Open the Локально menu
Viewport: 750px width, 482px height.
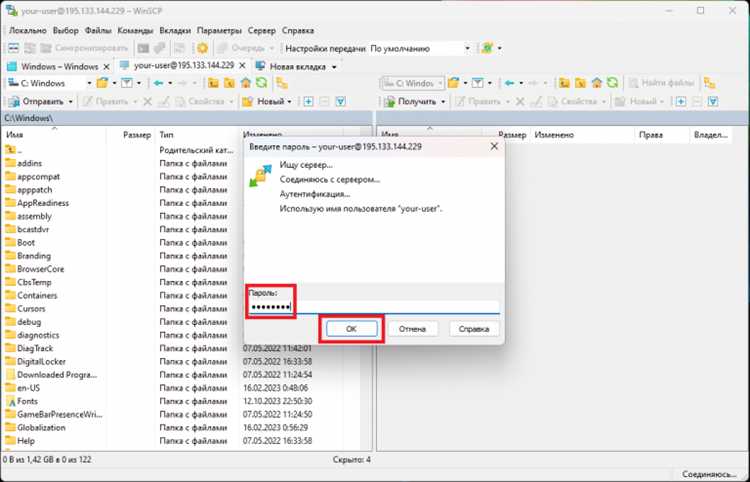click(x=28, y=31)
